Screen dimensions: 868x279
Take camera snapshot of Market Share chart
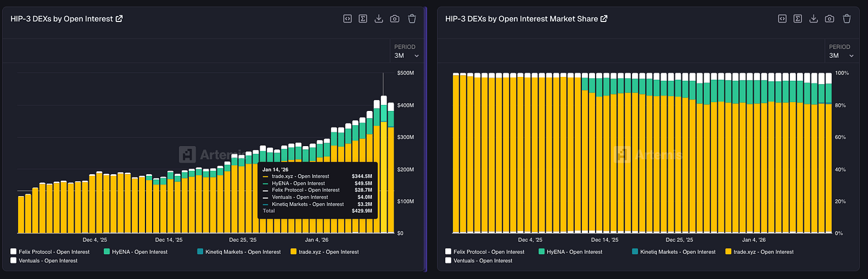pos(829,18)
